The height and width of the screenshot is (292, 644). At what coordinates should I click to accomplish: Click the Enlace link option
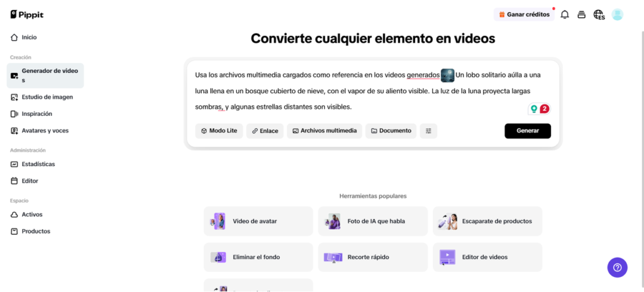265,131
